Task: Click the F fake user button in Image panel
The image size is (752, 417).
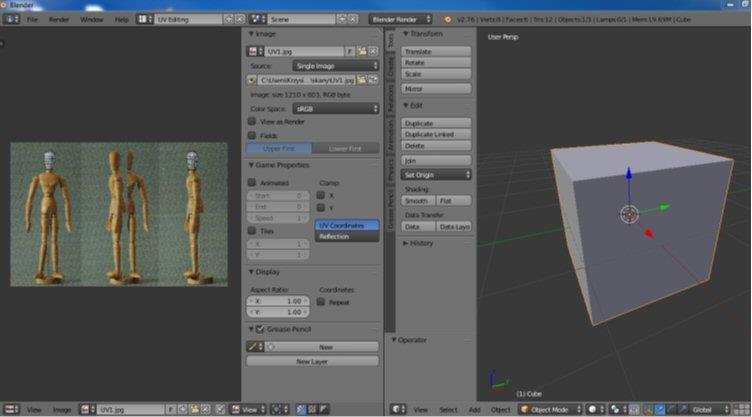Action: click(x=350, y=51)
